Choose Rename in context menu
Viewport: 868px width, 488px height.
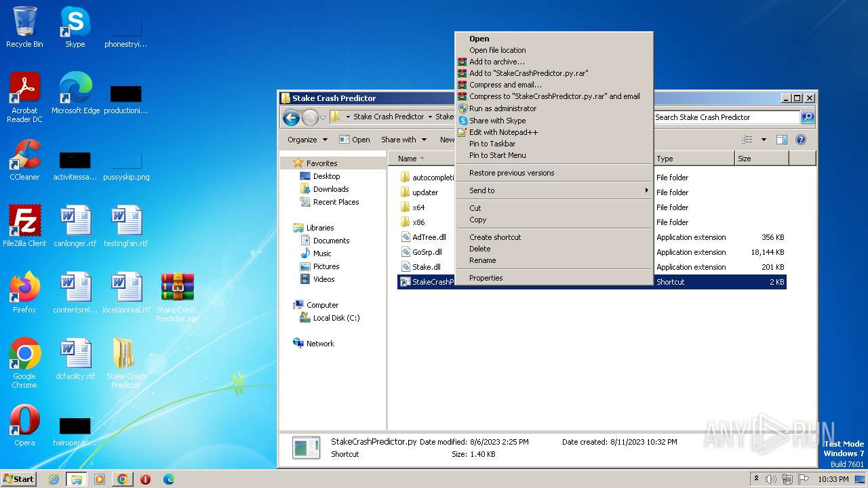553,260
